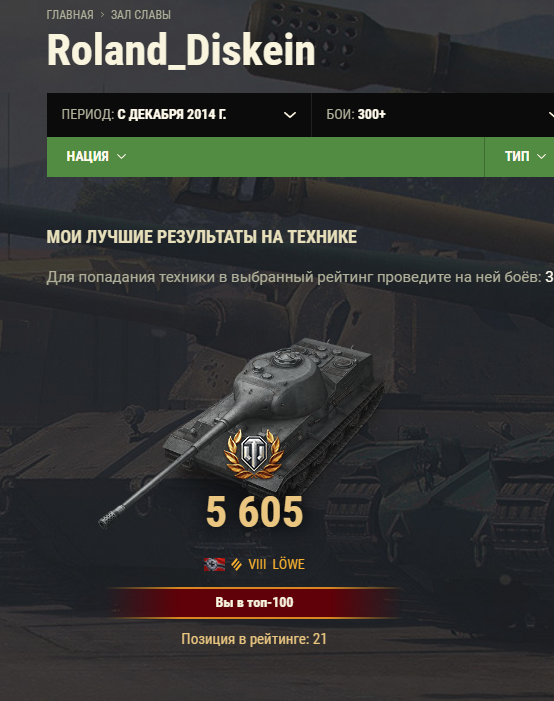Go to ЗАЛ СЛАВЫ breadcrumb
The image size is (554, 701).
[x=141, y=15]
